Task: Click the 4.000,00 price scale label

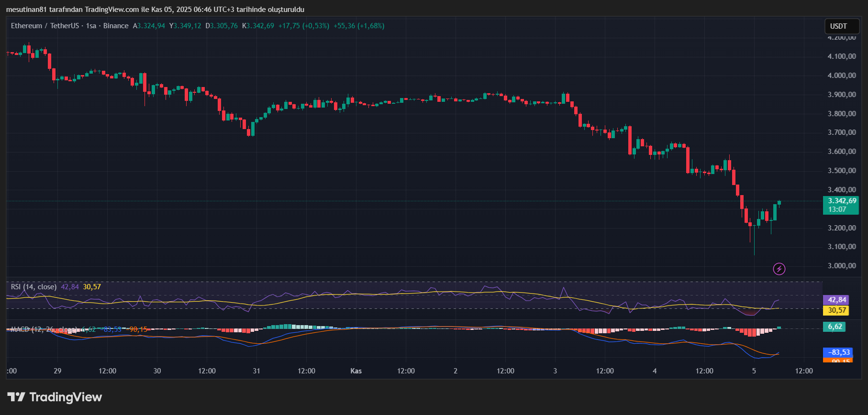Action: (842, 76)
